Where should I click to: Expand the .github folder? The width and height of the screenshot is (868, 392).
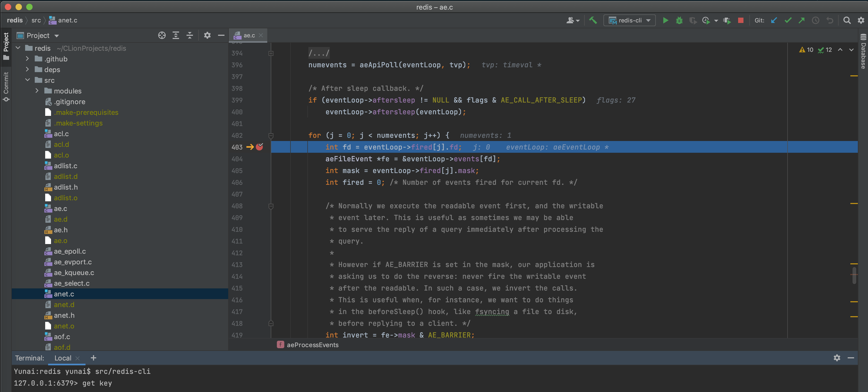coord(28,59)
